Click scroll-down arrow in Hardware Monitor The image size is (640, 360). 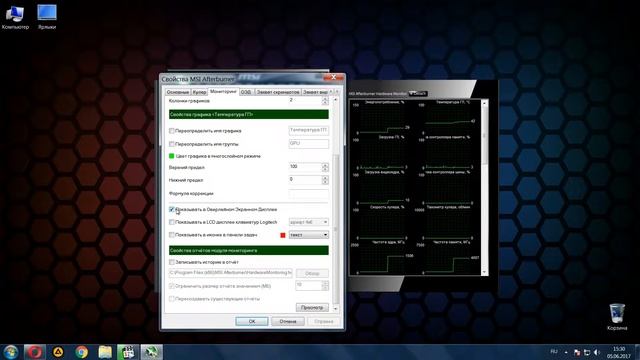point(484,272)
